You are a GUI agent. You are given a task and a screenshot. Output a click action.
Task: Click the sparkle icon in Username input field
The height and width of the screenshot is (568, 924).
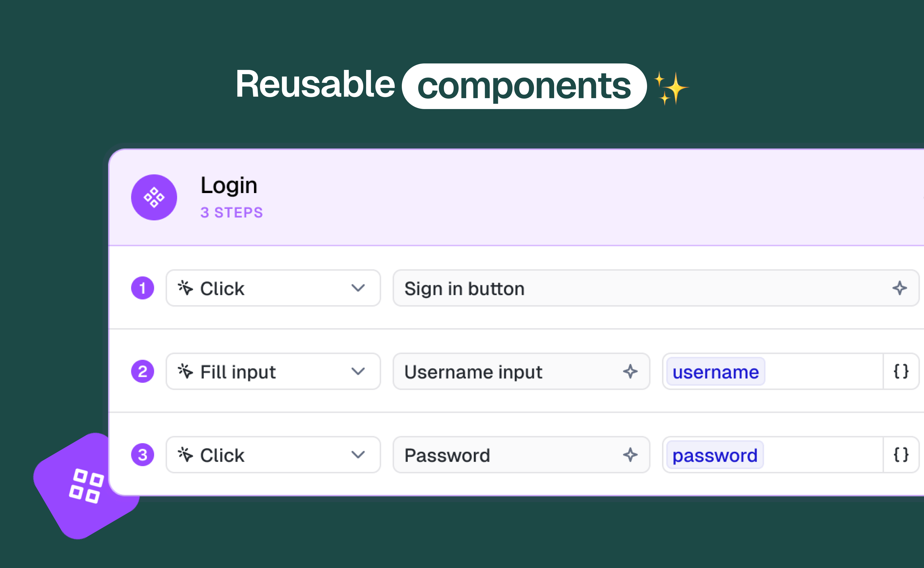point(630,371)
